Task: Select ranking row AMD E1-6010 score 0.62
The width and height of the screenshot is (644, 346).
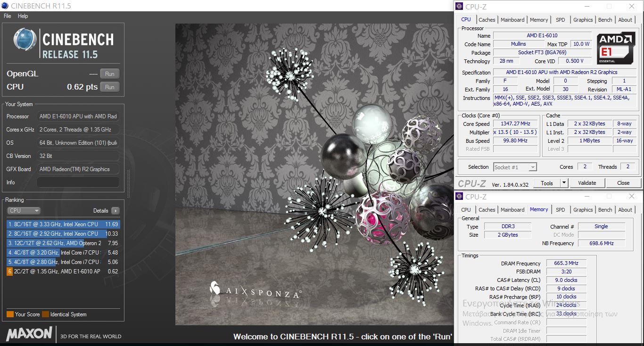Action: point(63,272)
